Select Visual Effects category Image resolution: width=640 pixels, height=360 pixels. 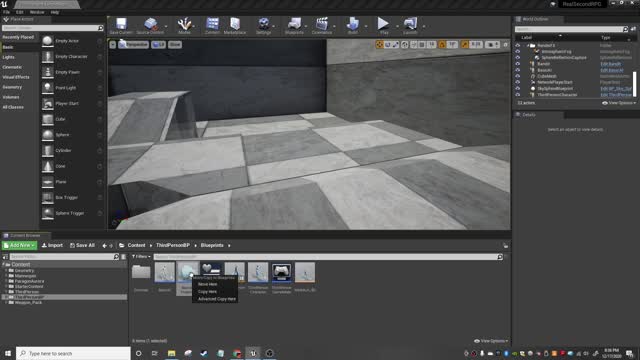16,77
